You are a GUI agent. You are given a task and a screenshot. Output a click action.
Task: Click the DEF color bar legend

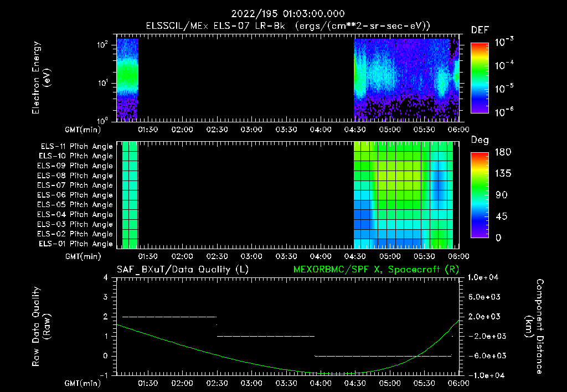click(x=480, y=78)
